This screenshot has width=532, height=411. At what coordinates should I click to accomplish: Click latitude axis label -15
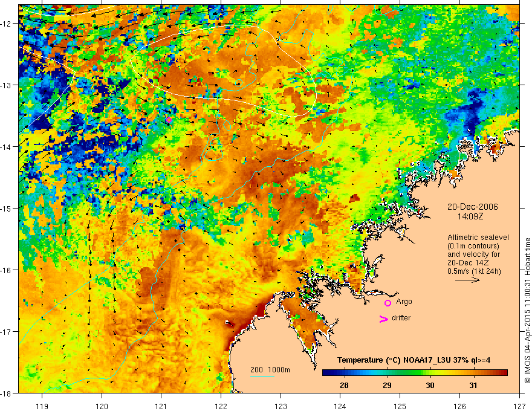(6, 208)
